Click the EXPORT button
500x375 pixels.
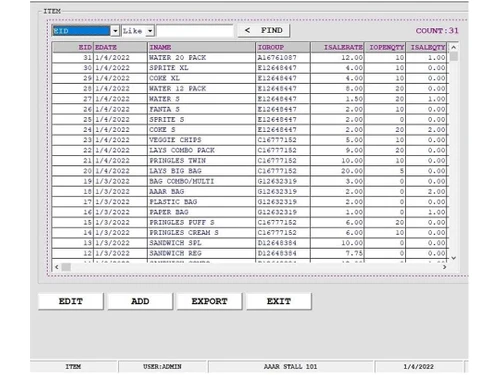(209, 301)
